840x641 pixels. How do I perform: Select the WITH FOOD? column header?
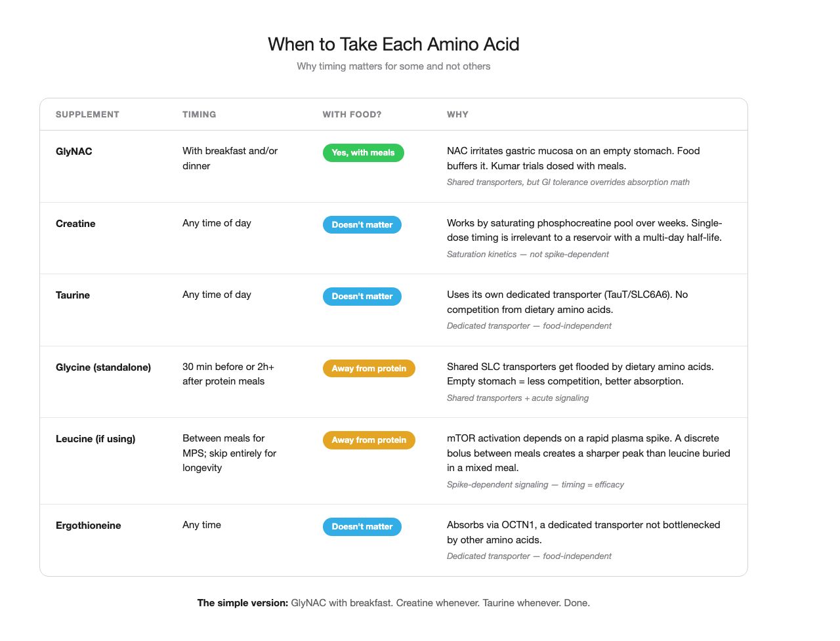click(352, 114)
